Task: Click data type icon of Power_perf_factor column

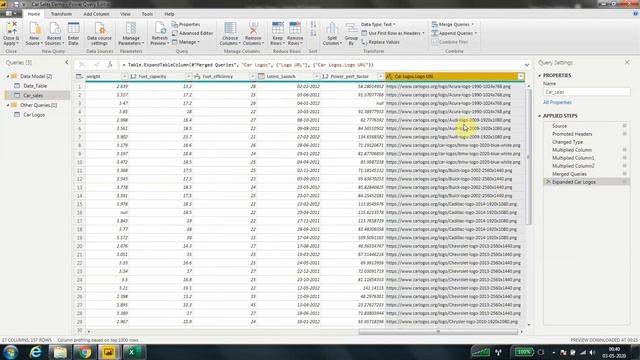Action: (325, 76)
